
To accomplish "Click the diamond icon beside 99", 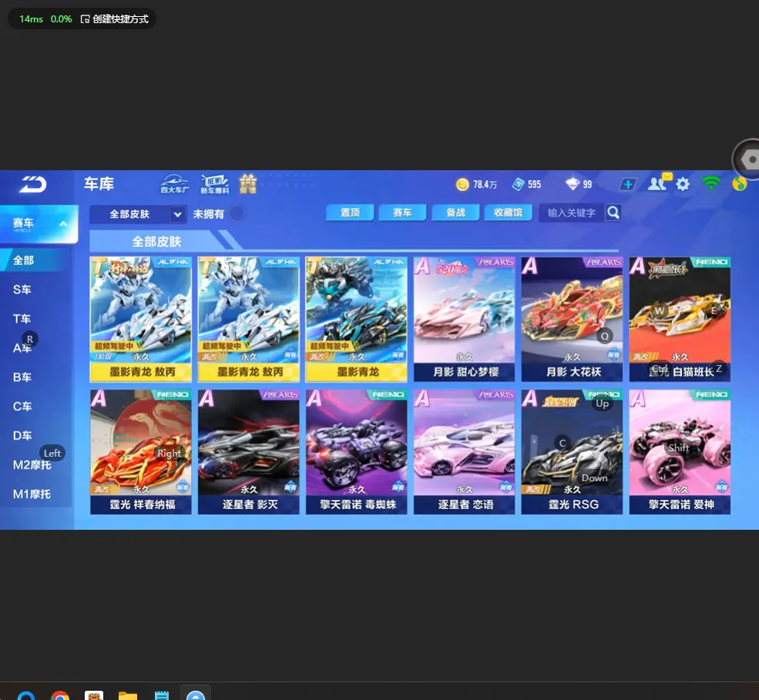I will (573, 184).
